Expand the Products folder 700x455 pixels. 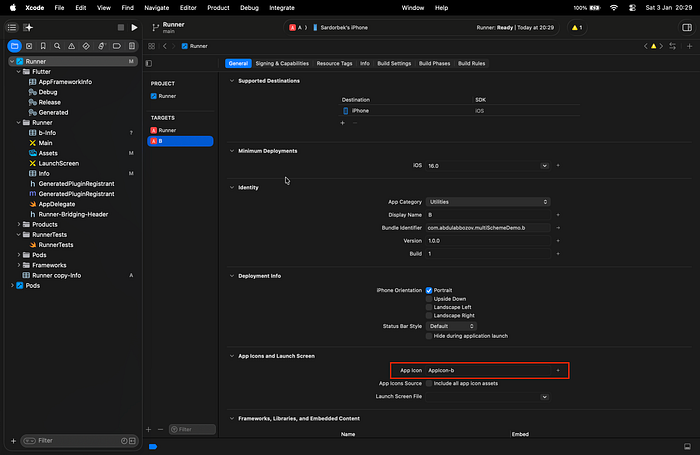point(19,224)
